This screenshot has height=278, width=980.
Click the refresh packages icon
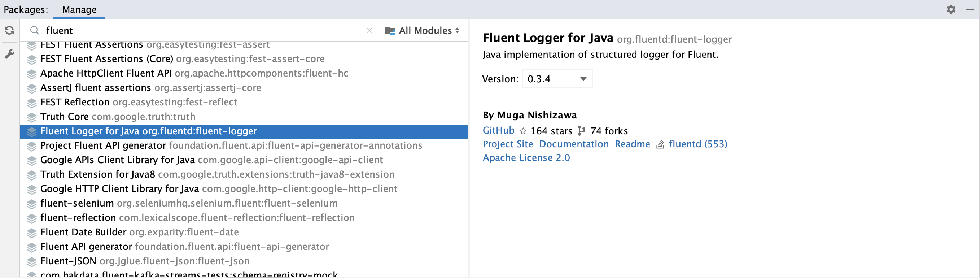[9, 30]
